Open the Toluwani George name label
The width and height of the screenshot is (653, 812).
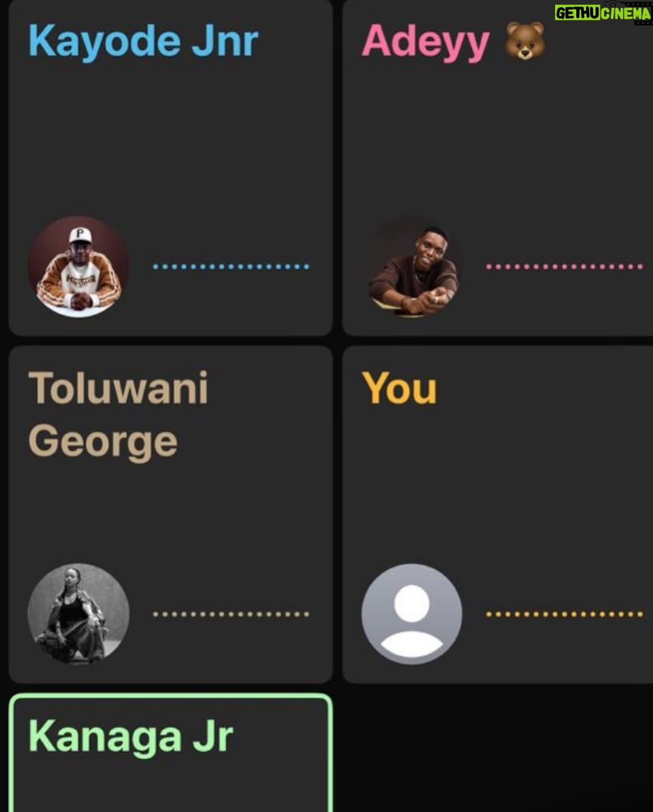(119, 416)
